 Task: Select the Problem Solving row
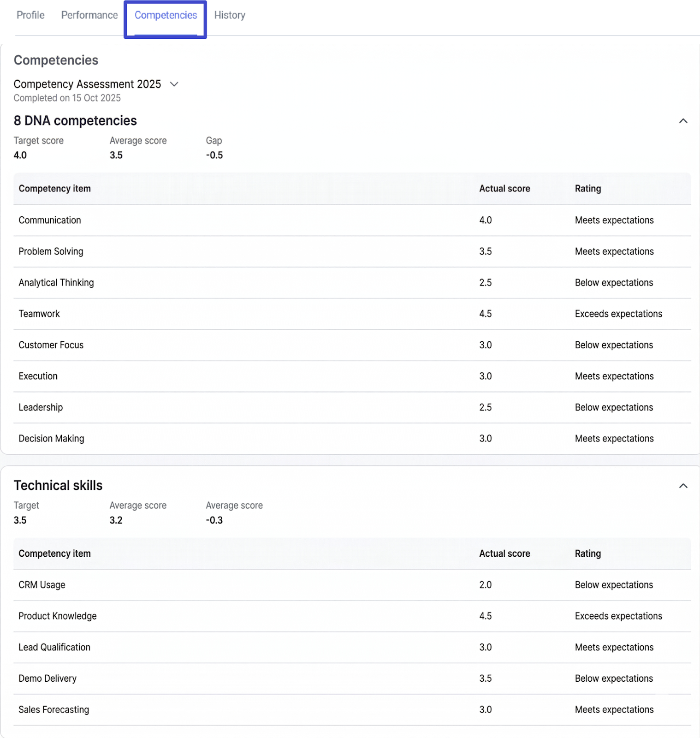click(x=51, y=251)
